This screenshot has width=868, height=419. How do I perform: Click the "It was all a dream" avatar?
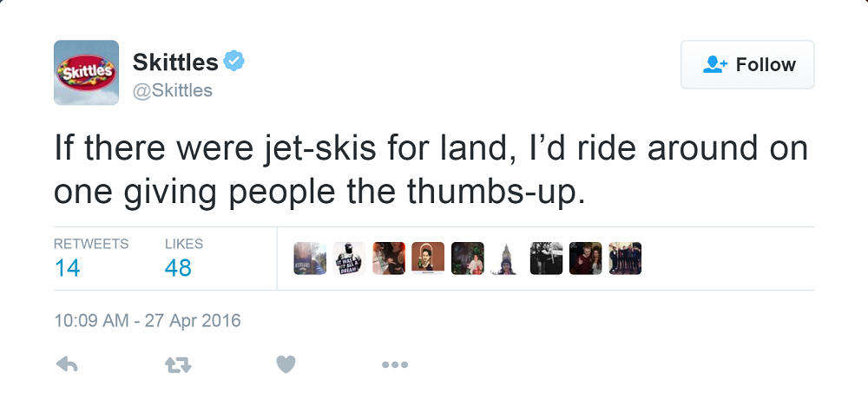349,259
